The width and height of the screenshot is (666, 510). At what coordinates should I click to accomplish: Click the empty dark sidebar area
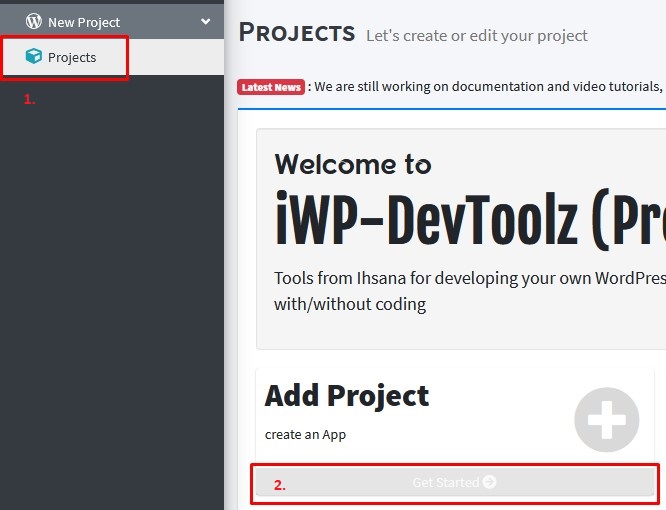[112, 300]
